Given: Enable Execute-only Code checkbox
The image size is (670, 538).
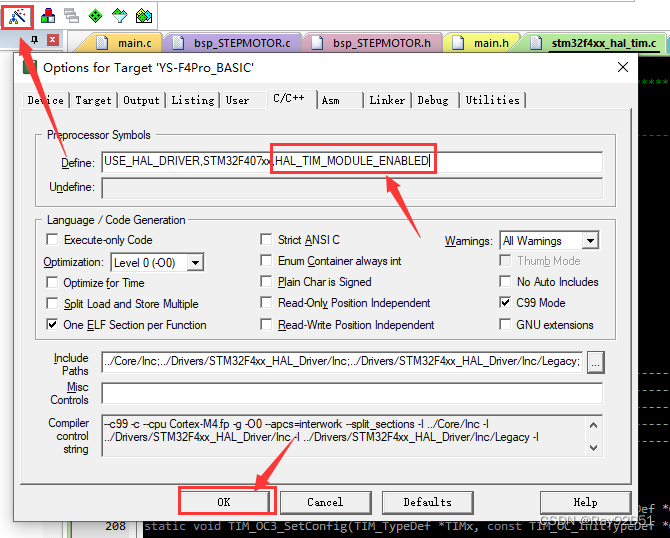Looking at the screenshot, I should (52, 239).
